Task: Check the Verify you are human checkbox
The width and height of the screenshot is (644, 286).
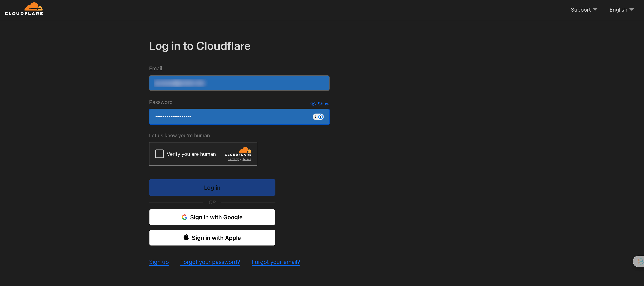Action: tap(160, 154)
